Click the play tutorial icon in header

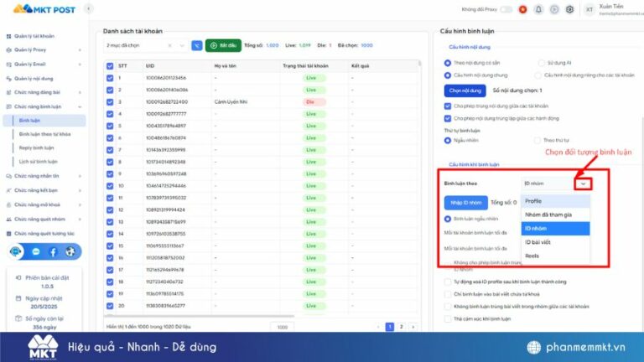554,9
